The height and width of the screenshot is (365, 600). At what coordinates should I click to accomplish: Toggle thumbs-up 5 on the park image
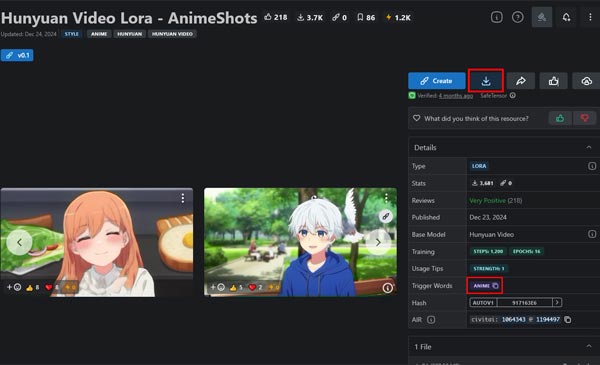tap(236, 287)
